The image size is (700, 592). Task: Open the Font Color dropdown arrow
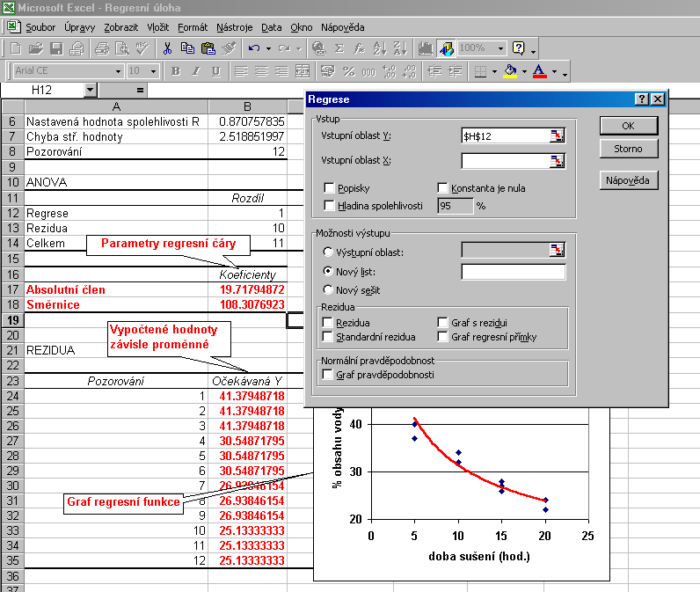(554, 71)
